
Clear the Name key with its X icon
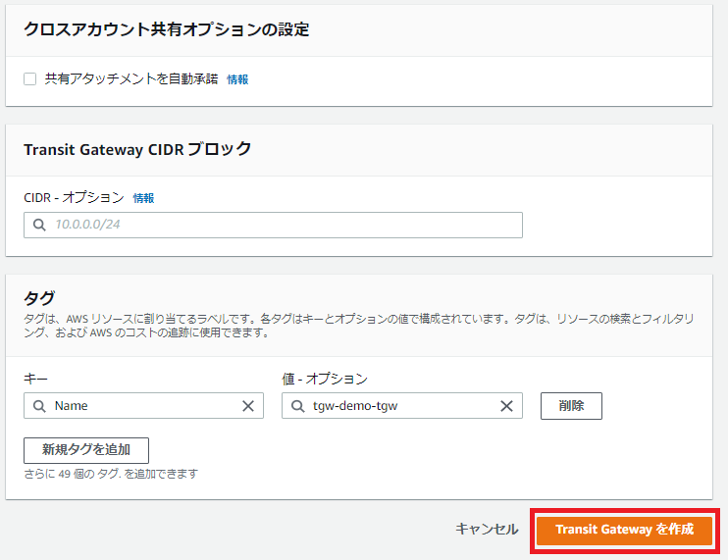click(248, 406)
